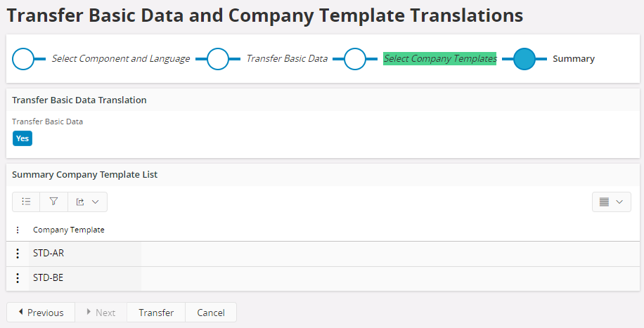Viewport: 644px width, 328px height.
Task: Go to Transfer Basic Data step
Action: (287, 59)
